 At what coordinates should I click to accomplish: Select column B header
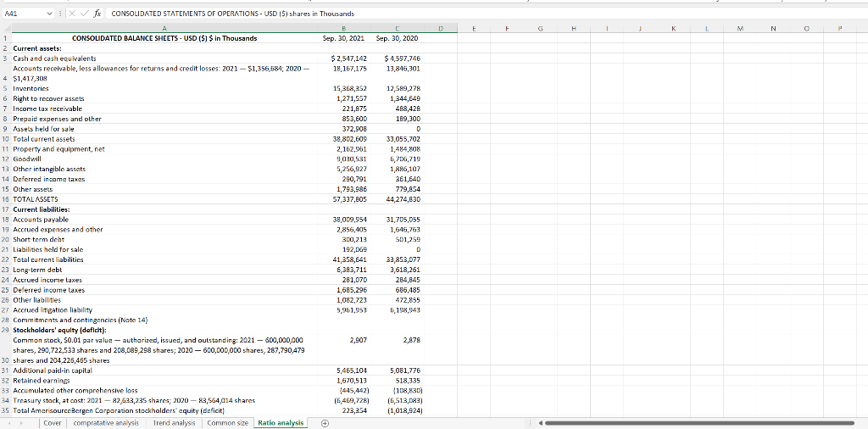pos(344,27)
